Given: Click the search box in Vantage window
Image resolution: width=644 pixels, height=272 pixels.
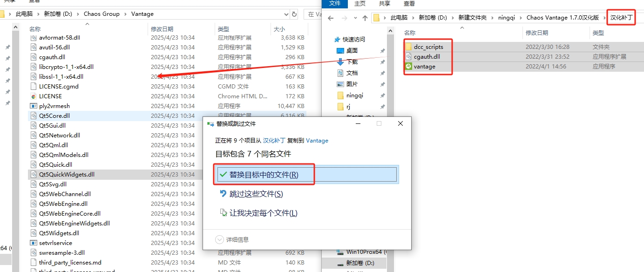Looking at the screenshot, I should click(313, 14).
